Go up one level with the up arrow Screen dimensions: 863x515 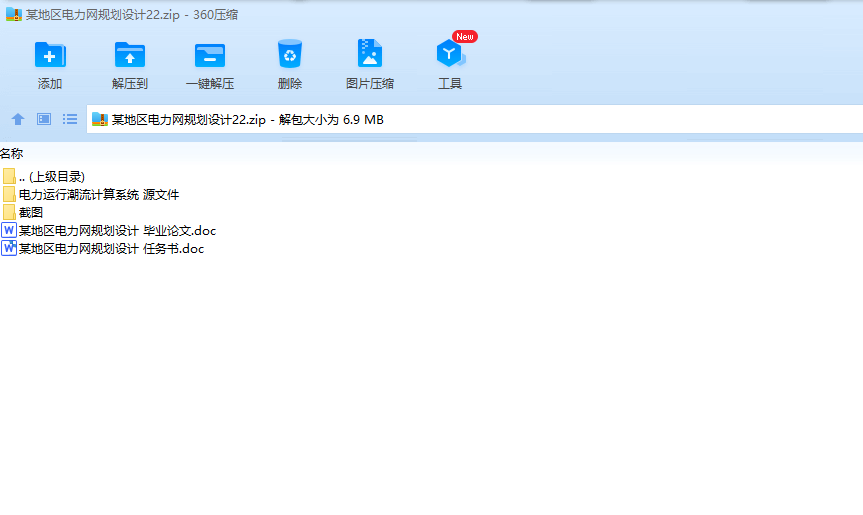click(18, 119)
